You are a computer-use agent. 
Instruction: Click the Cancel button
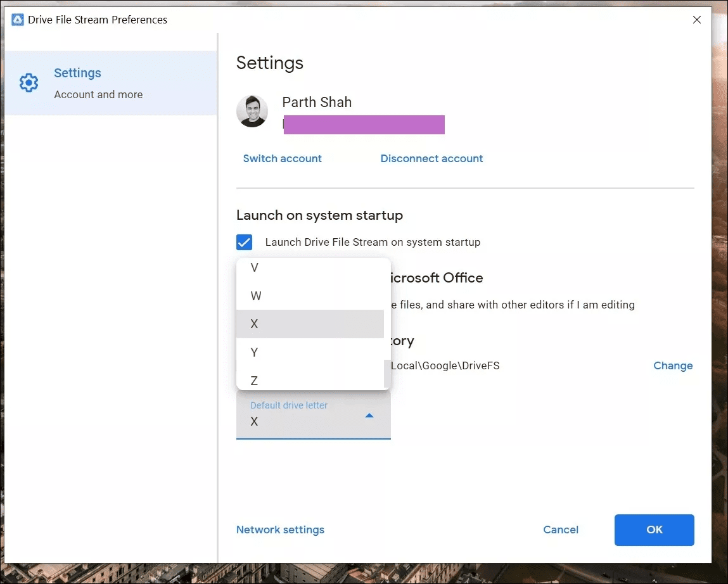561,530
